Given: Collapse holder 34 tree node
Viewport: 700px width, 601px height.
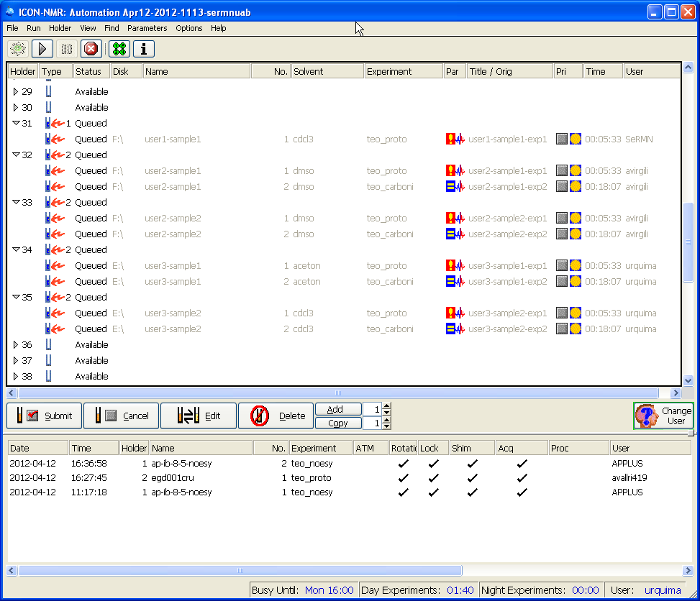Looking at the screenshot, I should point(16,250).
